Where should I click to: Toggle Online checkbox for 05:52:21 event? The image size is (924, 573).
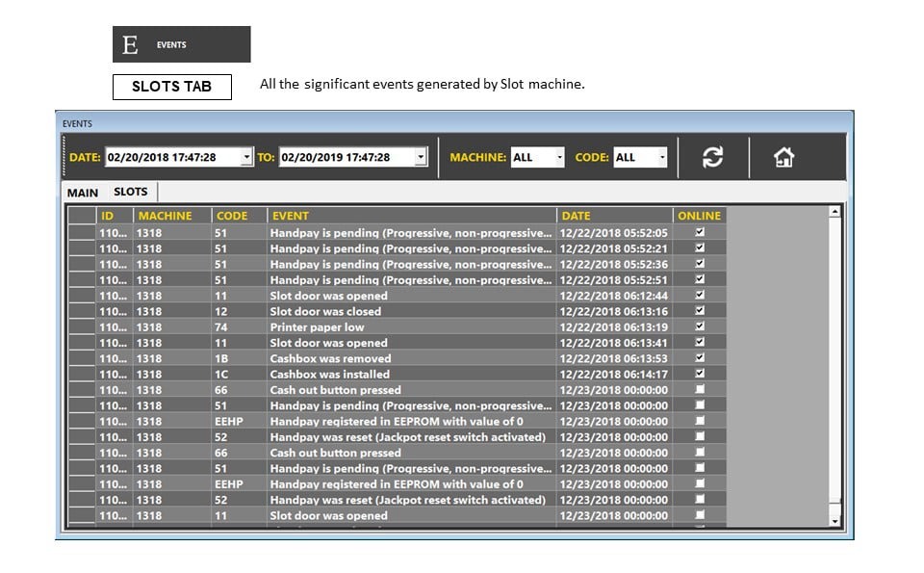pos(700,248)
